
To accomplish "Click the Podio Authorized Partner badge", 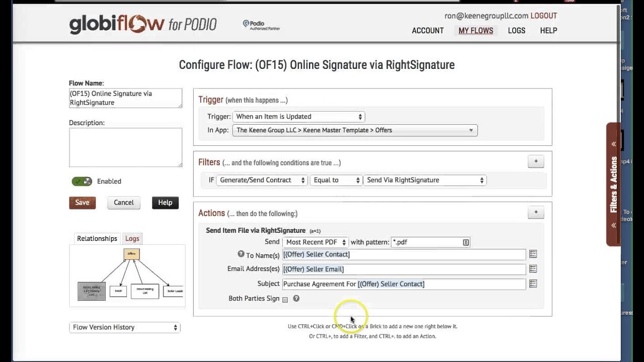I will pyautogui.click(x=261, y=25).
